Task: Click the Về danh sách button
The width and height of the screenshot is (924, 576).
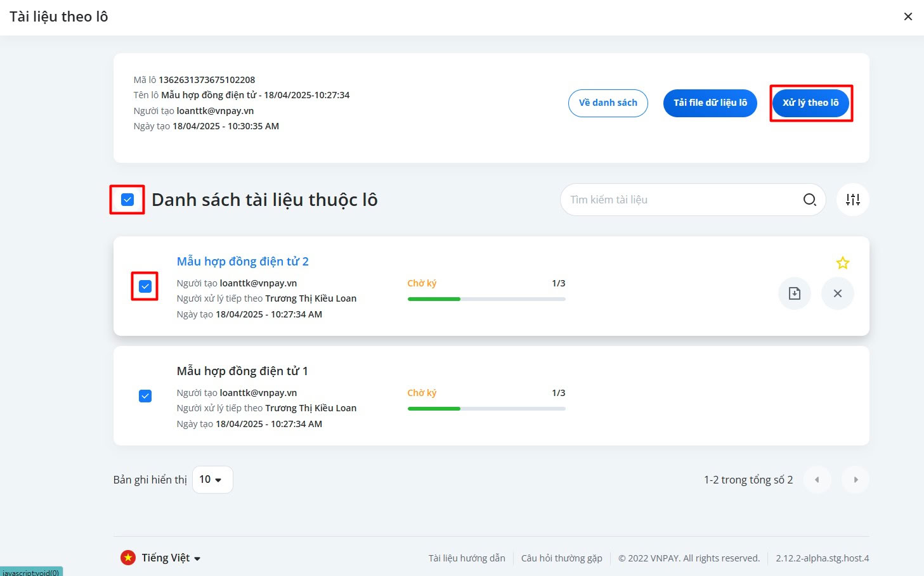Action: tap(608, 103)
